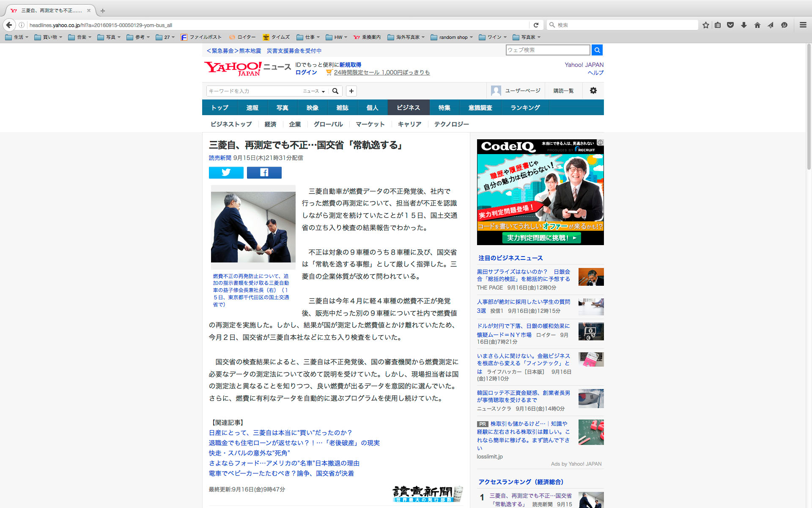Click the plus icon beside keyword search
The image size is (812, 508).
click(351, 91)
